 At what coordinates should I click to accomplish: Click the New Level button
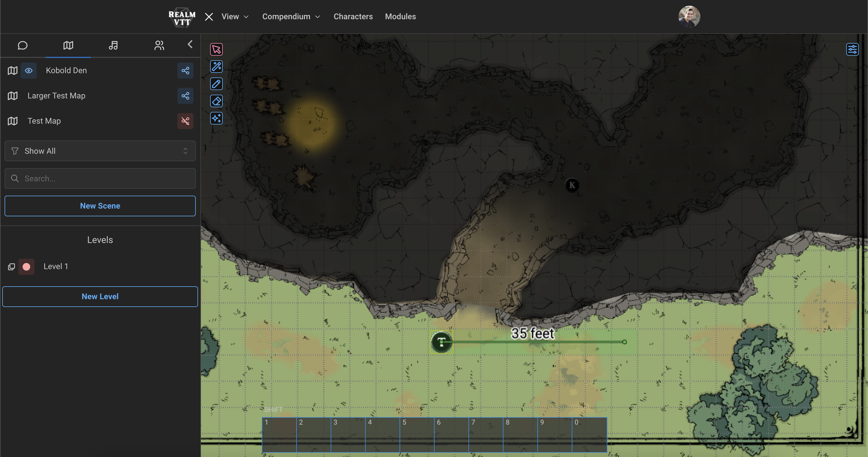click(100, 297)
